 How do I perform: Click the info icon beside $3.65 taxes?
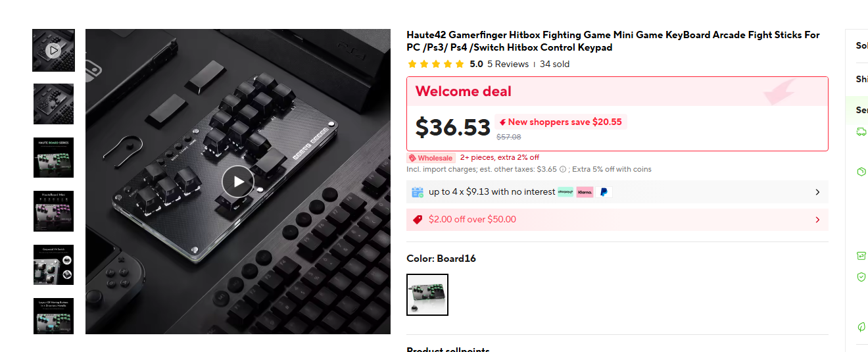point(562,169)
